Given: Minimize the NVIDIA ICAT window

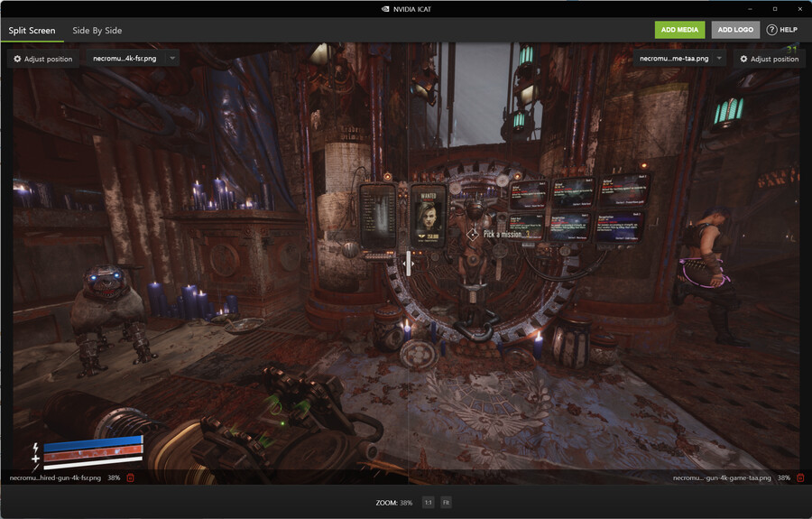Looking at the screenshot, I should tap(750, 9).
